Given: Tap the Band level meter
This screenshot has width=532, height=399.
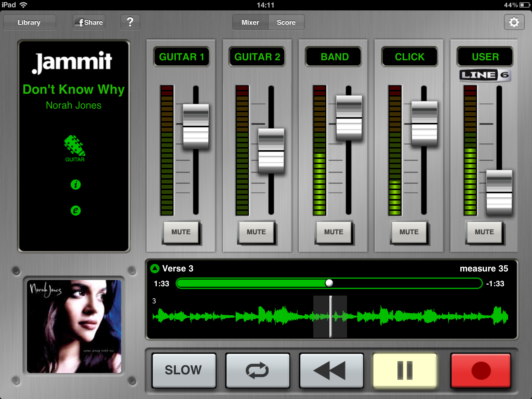Looking at the screenshot, I should coord(320,150).
